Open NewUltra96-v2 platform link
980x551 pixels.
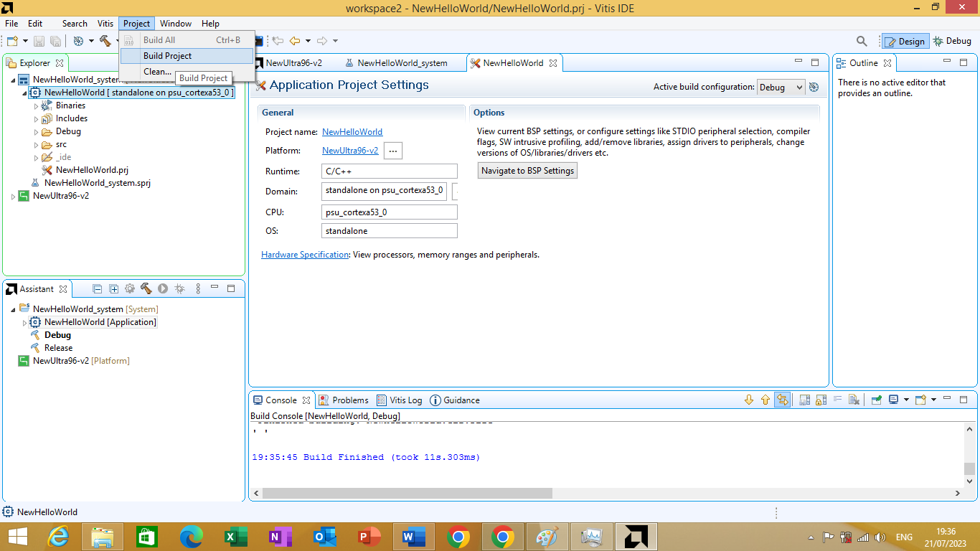pos(350,151)
